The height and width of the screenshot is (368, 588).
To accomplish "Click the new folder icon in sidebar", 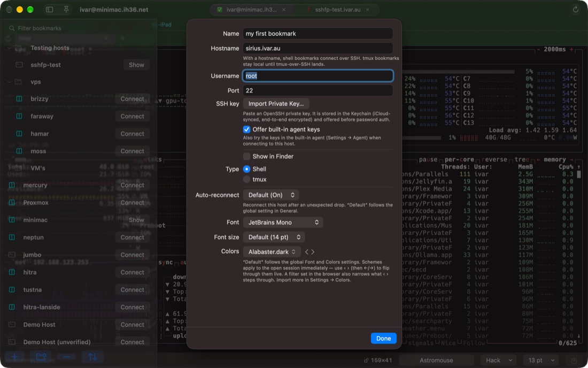I will pyautogui.click(x=41, y=357).
